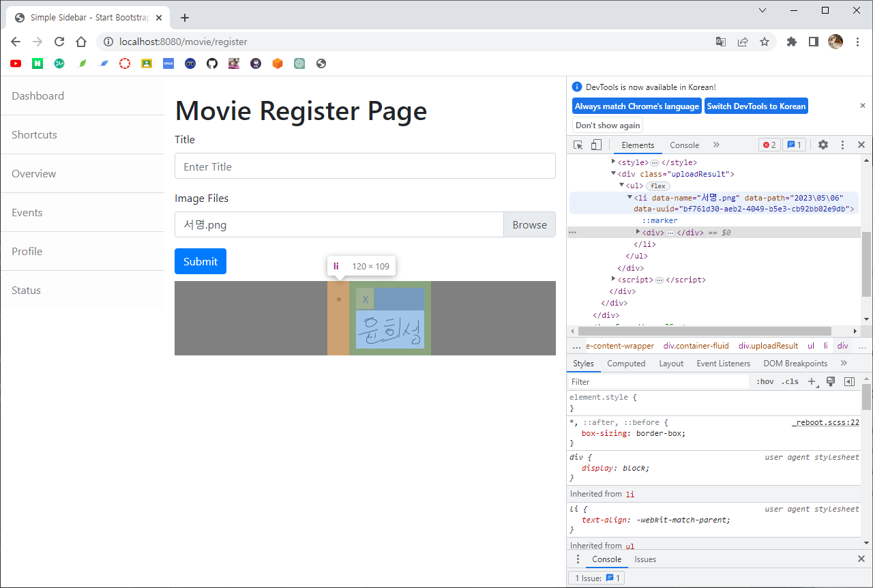Open DevTools customize kebab menu
The width and height of the screenshot is (873, 588).
(842, 145)
